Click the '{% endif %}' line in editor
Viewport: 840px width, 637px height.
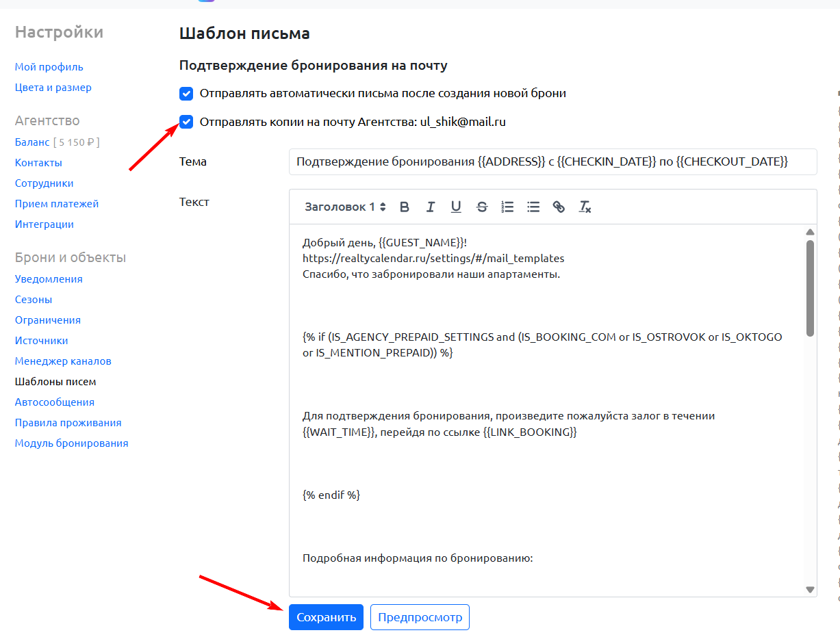[331, 495]
